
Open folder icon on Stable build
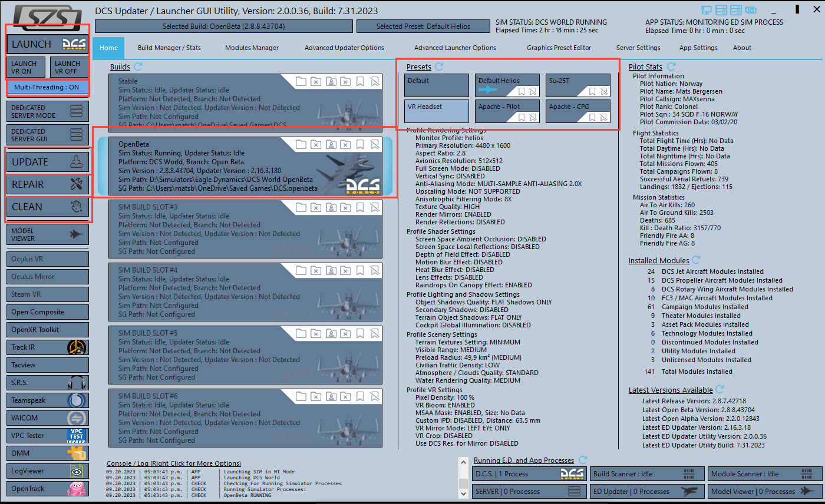[301, 81]
